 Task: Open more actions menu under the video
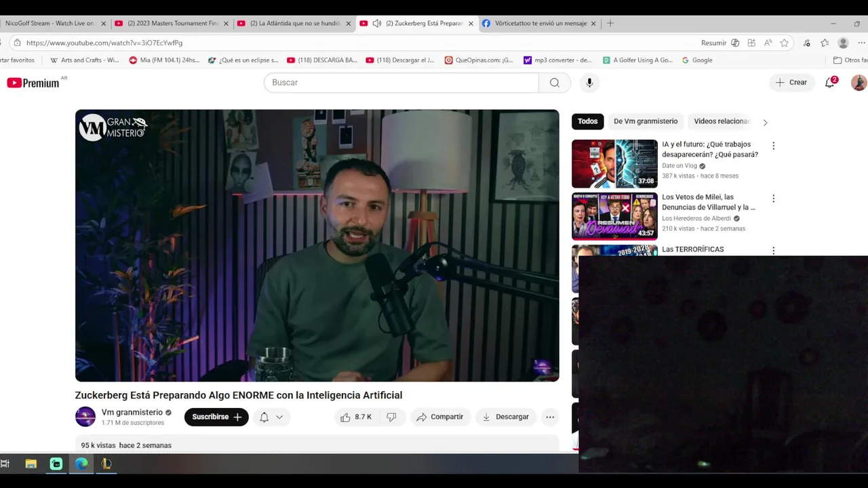pyautogui.click(x=550, y=417)
